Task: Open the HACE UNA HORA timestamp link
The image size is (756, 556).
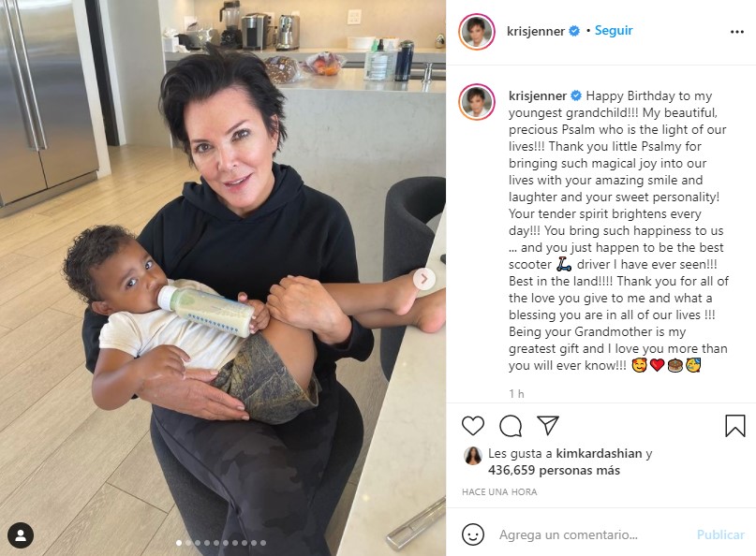Action: tap(499, 492)
